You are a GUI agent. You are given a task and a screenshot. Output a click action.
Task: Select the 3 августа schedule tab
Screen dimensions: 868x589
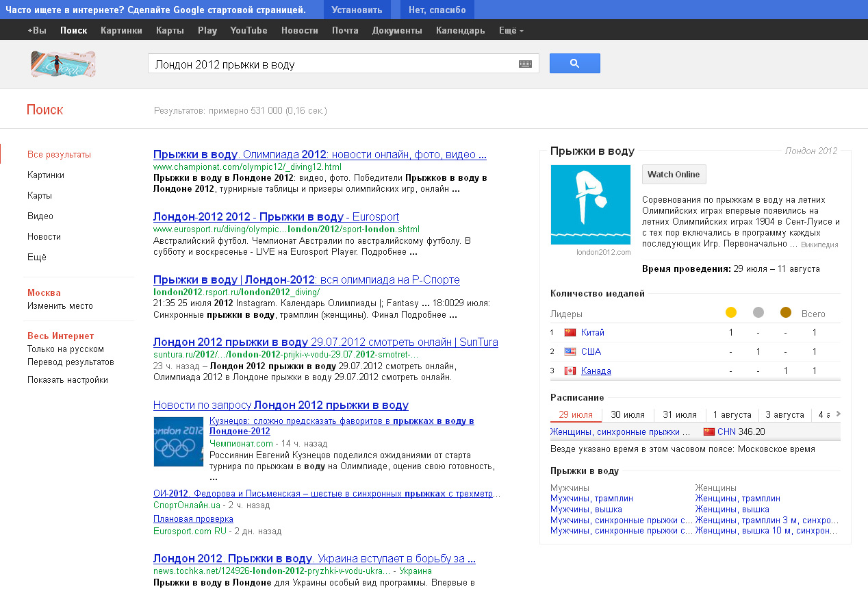[784, 414]
